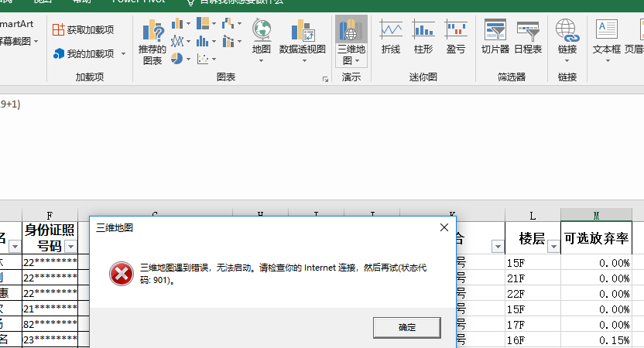Select the cell showing 16F

[533, 340]
